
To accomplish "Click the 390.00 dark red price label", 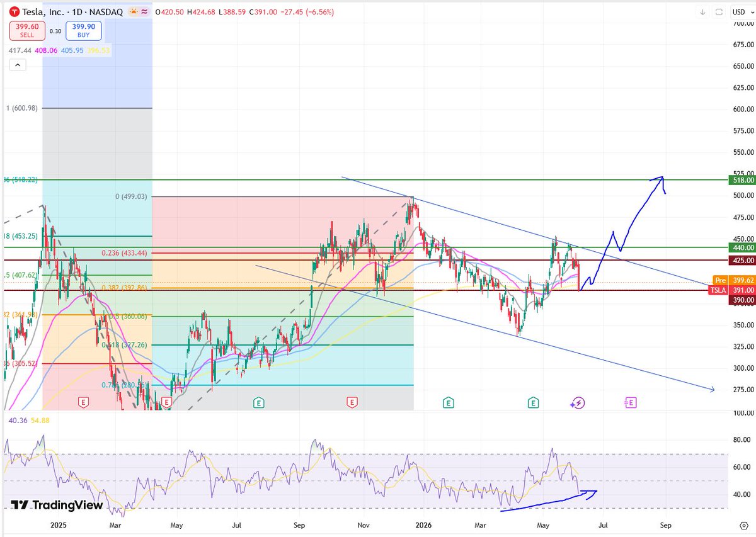I will coord(742,300).
